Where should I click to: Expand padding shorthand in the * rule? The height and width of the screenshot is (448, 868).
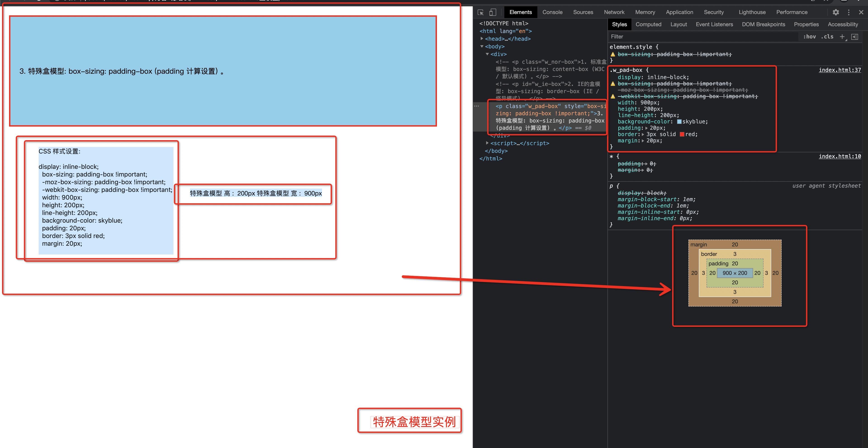tap(646, 164)
